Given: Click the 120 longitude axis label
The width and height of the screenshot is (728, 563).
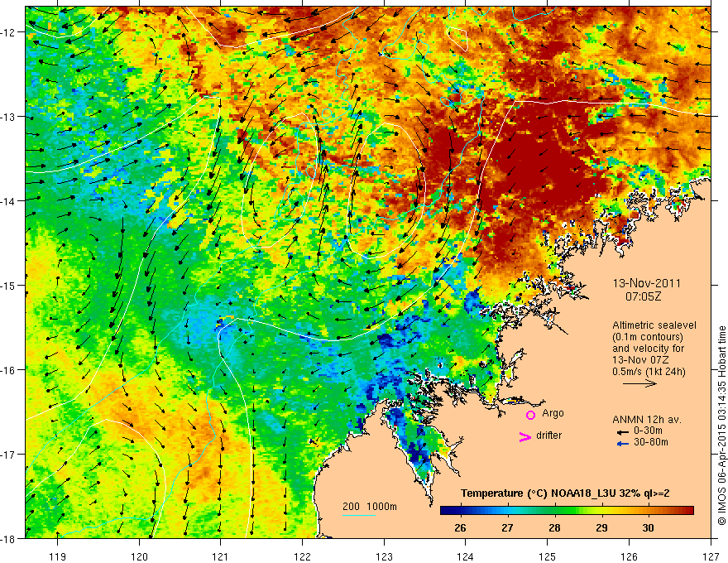Looking at the screenshot, I should (139, 556).
